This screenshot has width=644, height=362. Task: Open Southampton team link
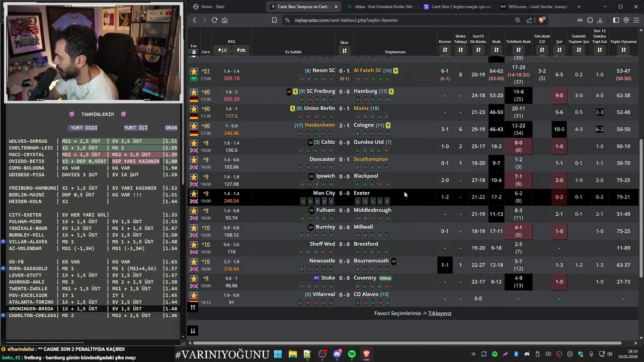click(371, 159)
